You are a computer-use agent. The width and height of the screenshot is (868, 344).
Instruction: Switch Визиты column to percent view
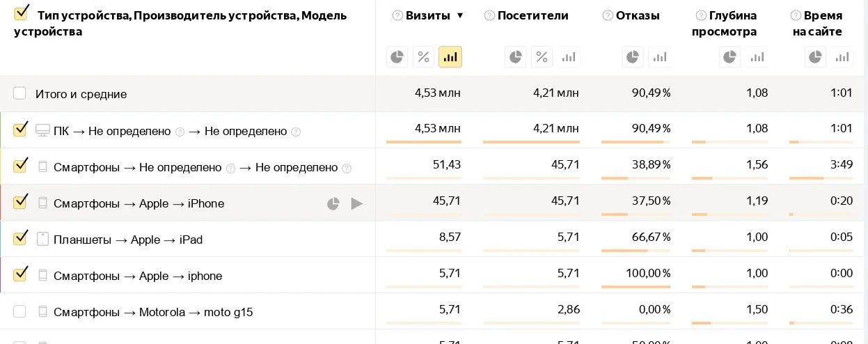pos(423,57)
